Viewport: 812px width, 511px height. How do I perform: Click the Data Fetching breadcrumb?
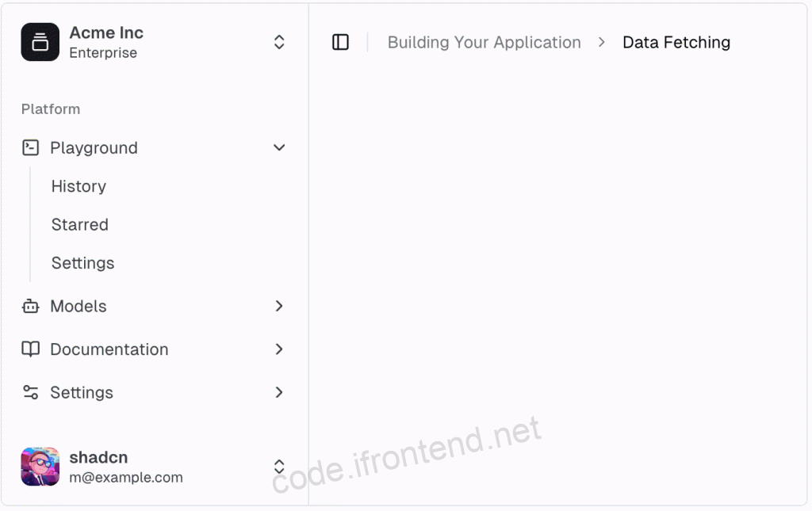pyautogui.click(x=676, y=43)
